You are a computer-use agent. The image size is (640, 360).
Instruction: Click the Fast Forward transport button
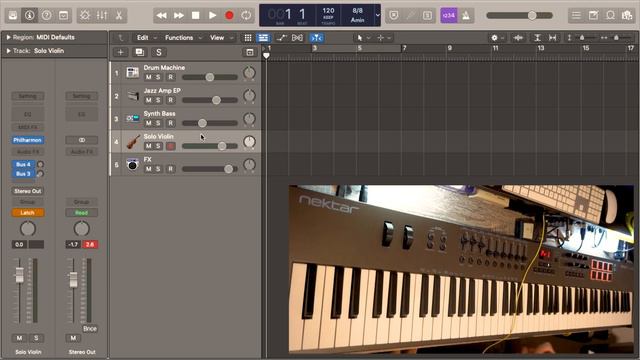pos(178,16)
